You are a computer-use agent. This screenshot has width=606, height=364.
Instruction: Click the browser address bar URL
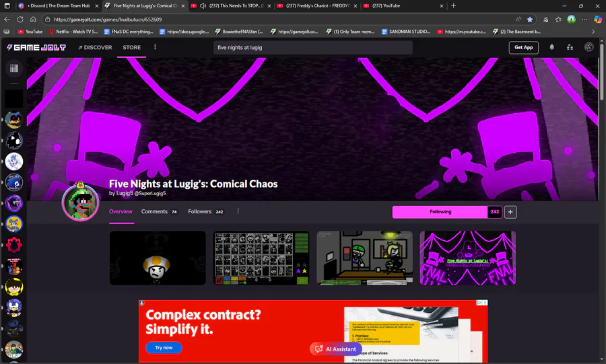click(108, 20)
